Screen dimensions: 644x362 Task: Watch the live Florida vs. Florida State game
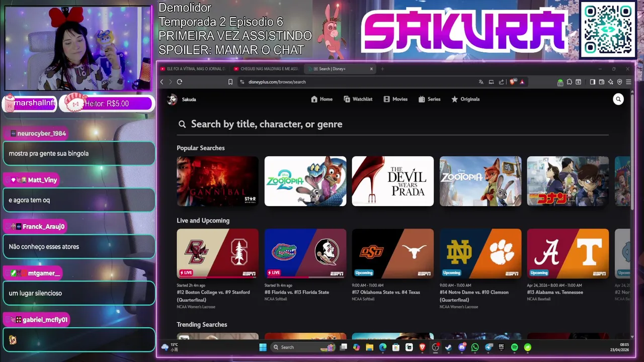(305, 253)
